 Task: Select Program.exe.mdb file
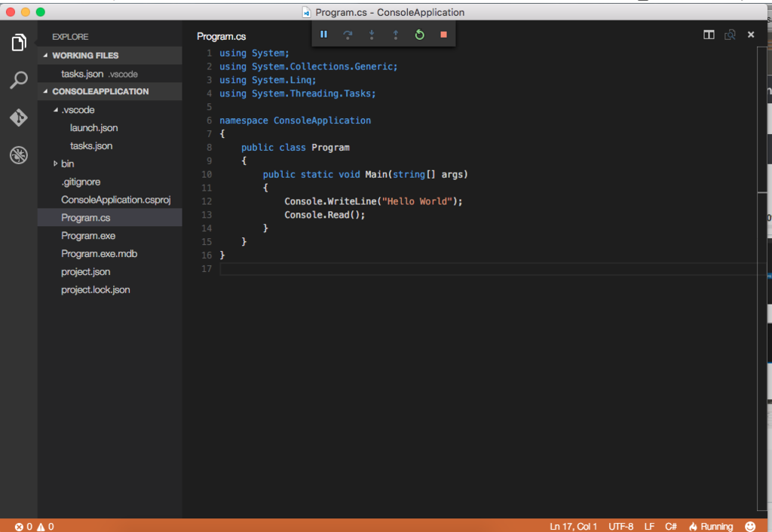pos(109,253)
